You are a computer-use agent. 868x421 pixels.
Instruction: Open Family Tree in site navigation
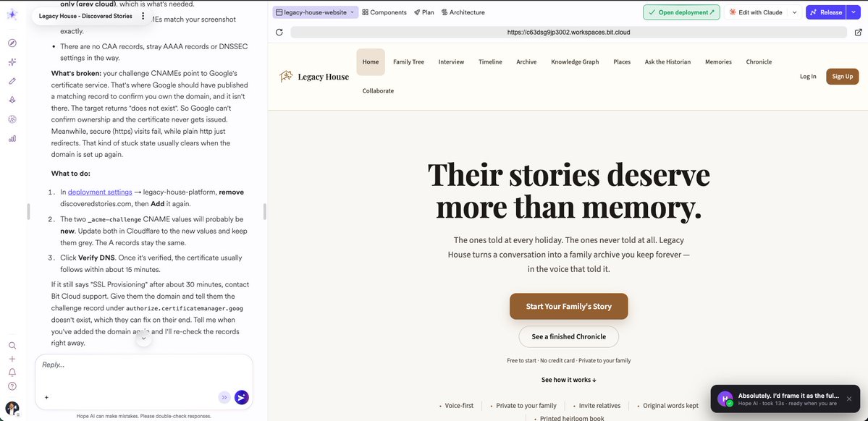coord(408,62)
